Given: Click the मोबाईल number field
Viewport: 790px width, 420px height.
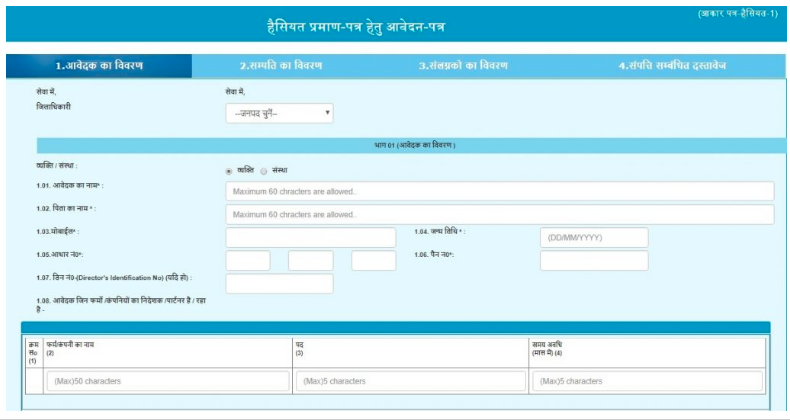Looking at the screenshot, I should [x=311, y=238].
